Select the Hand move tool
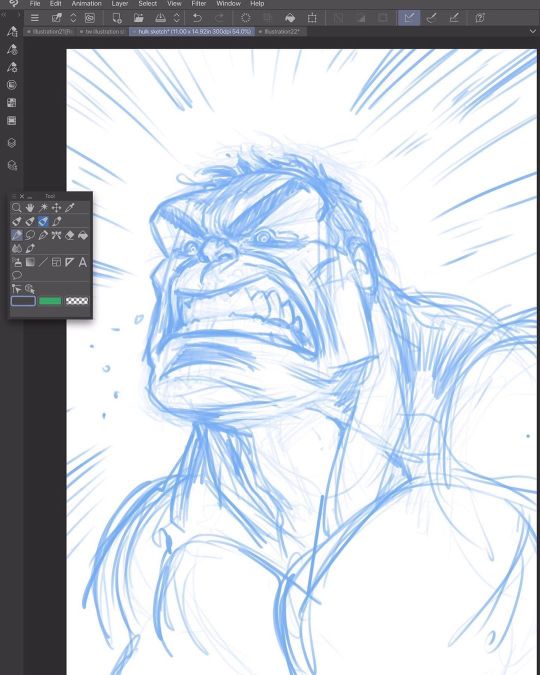 tap(30, 208)
